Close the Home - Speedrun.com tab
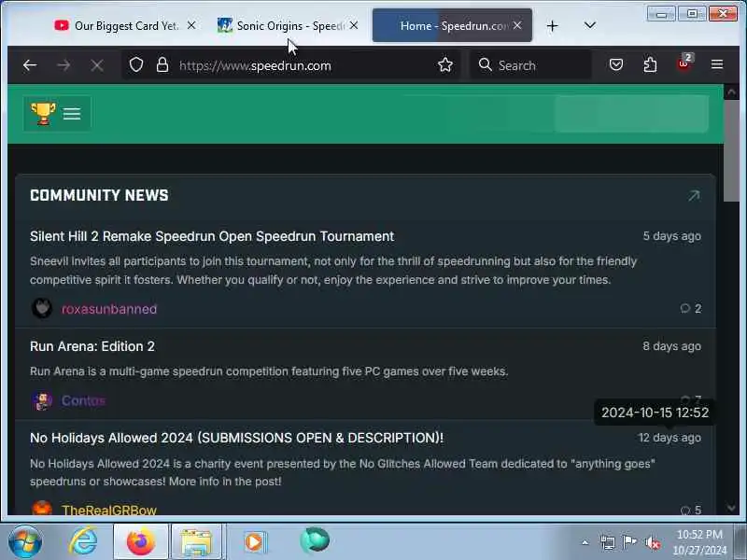This screenshot has width=747, height=560. pyautogui.click(x=517, y=25)
